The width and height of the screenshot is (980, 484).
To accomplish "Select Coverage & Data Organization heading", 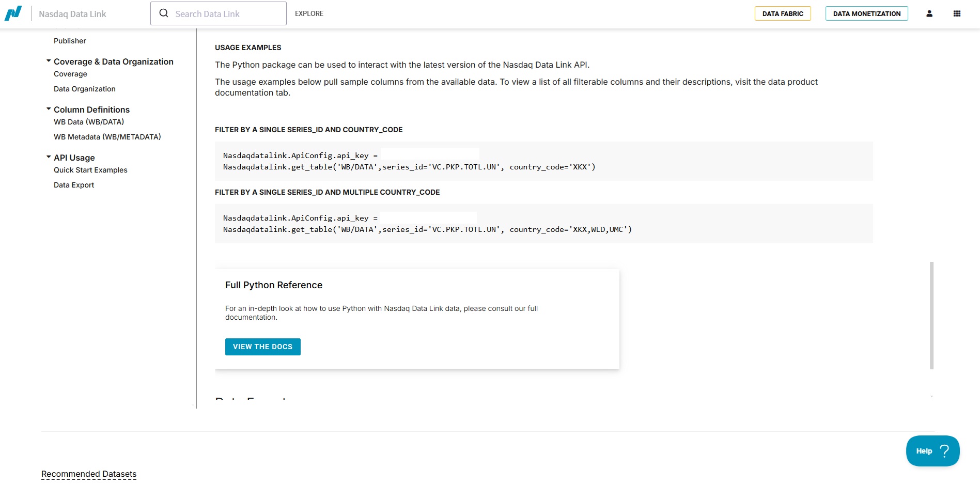I will pyautogui.click(x=114, y=61).
